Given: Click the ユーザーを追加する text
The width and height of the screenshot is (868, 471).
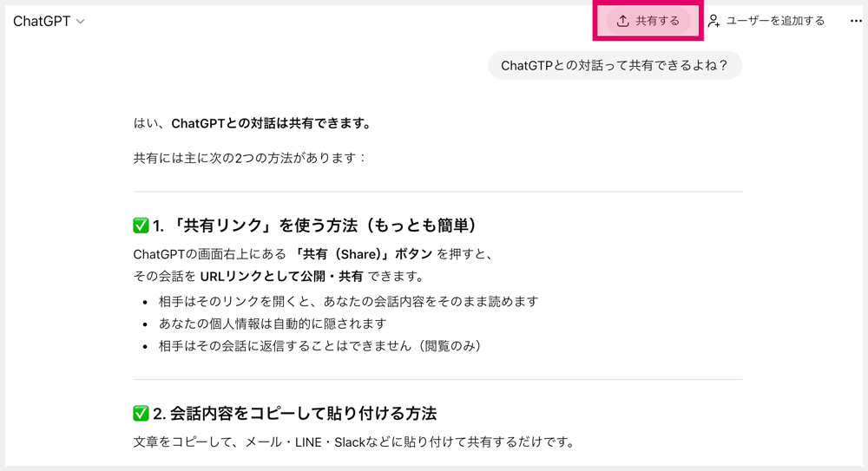Looking at the screenshot, I should 775,21.
